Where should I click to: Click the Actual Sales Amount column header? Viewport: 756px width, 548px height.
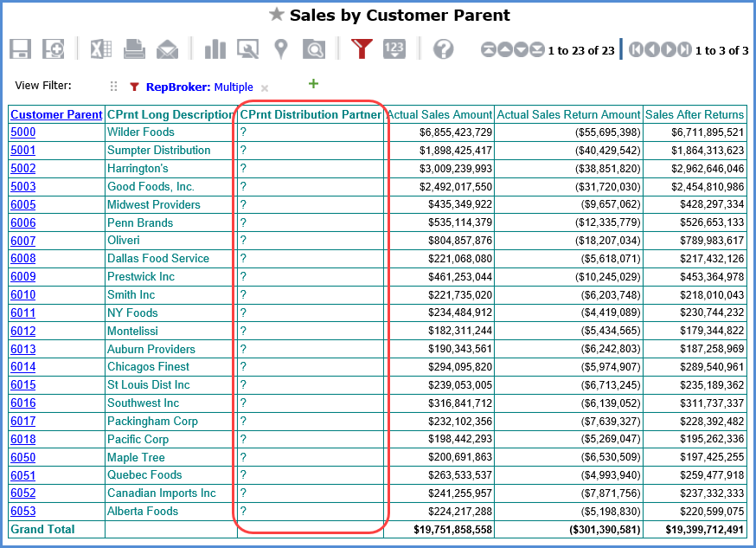pyautogui.click(x=439, y=114)
